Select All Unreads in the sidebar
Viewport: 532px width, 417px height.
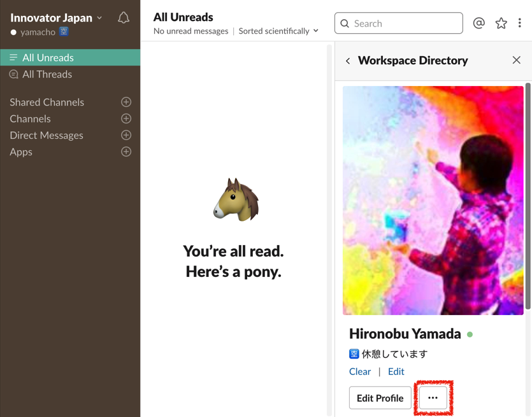click(70, 58)
